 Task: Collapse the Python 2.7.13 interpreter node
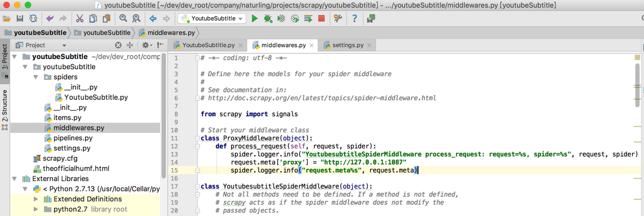point(25,189)
